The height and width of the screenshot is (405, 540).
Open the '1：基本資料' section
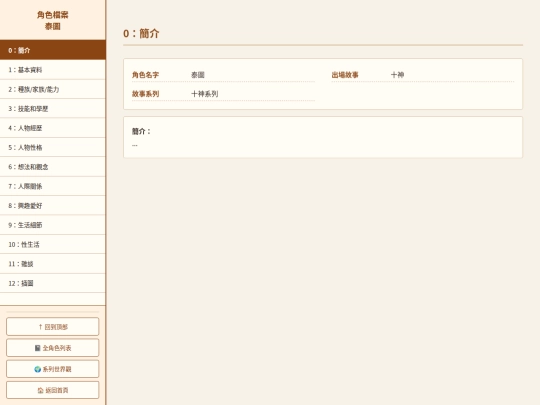coord(53,70)
